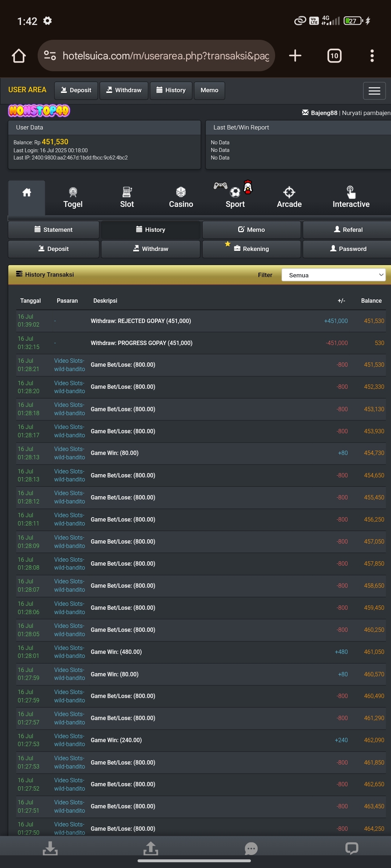This screenshot has width=391, height=868.
Task: Open the Togel game category
Action: [73, 197]
